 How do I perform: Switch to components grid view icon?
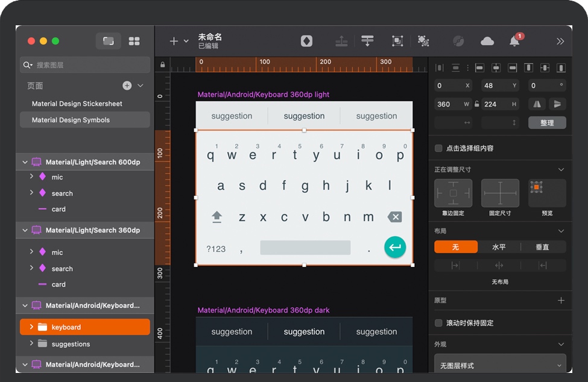point(134,41)
